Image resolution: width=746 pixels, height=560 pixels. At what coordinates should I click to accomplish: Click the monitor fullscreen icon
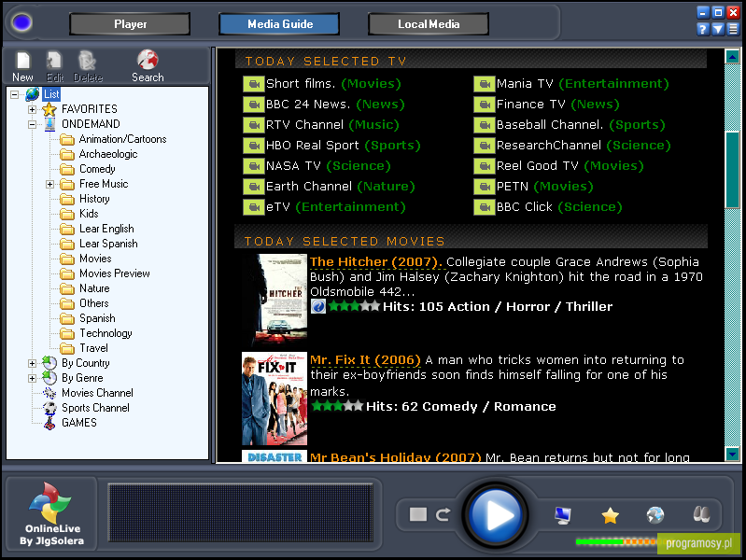point(563,515)
